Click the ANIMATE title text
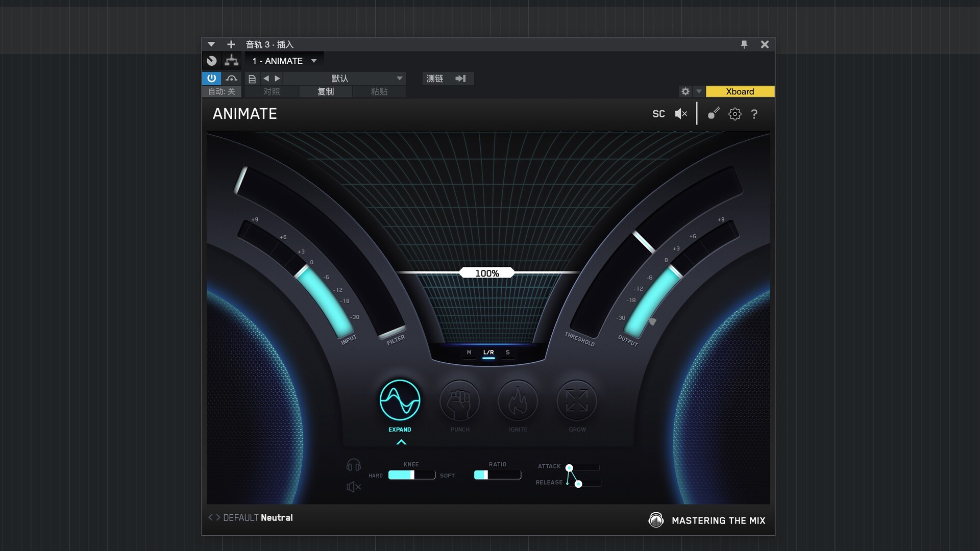The width and height of the screenshot is (980, 551). click(x=244, y=114)
